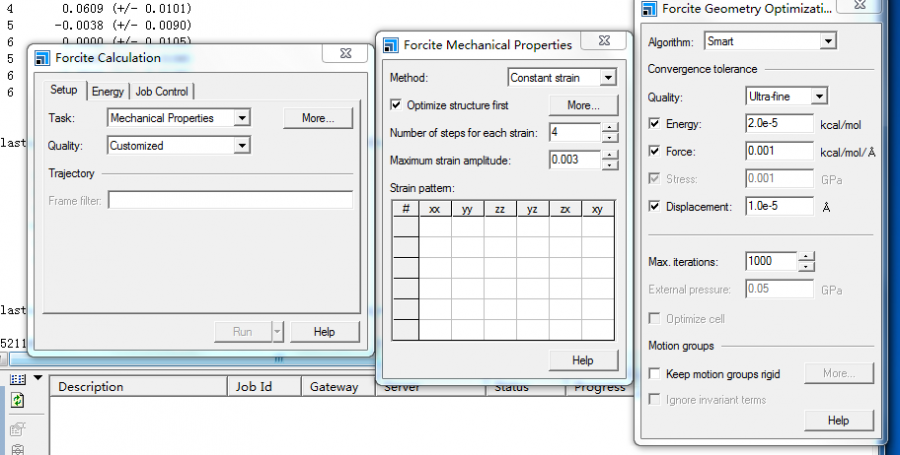Click Help in Forcite Calculation dialog
Image resolution: width=900 pixels, height=455 pixels.
pyautogui.click(x=324, y=332)
